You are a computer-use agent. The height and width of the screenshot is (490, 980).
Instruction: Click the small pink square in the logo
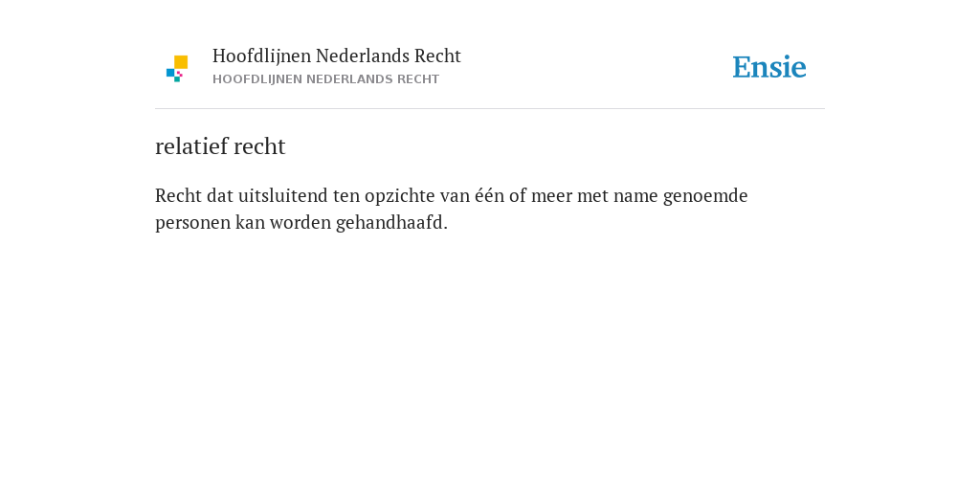179,74
